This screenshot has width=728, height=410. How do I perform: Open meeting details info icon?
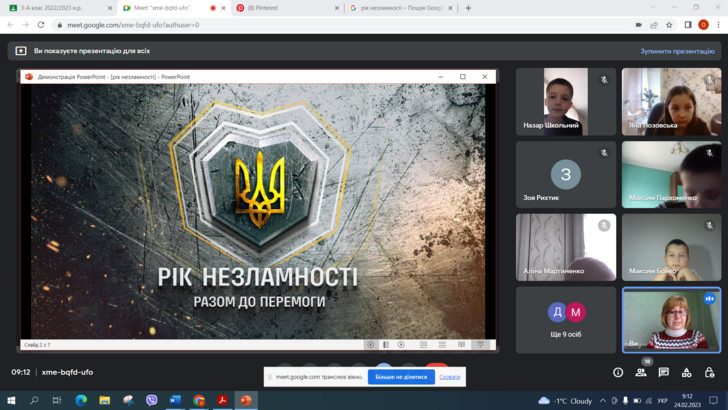[618, 372]
